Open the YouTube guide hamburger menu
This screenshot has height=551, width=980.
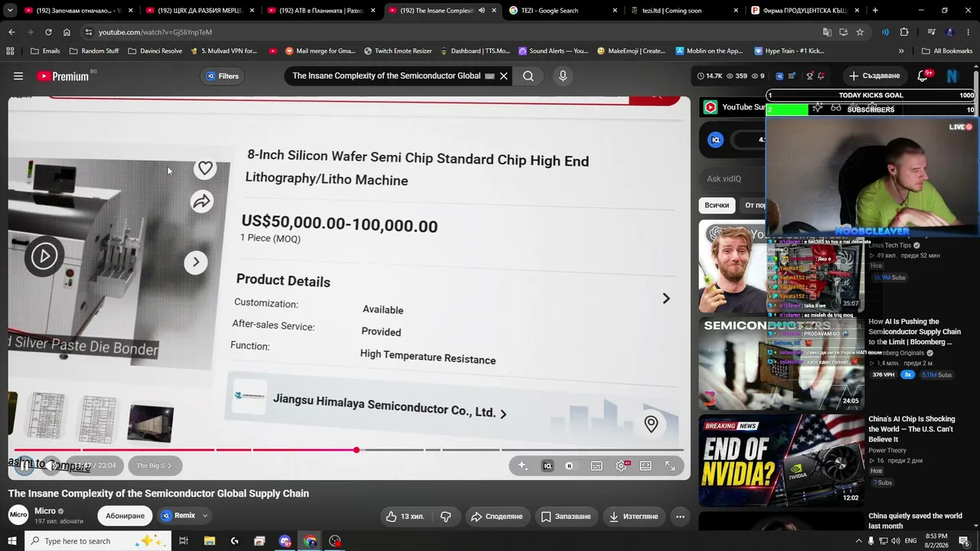pos(18,76)
